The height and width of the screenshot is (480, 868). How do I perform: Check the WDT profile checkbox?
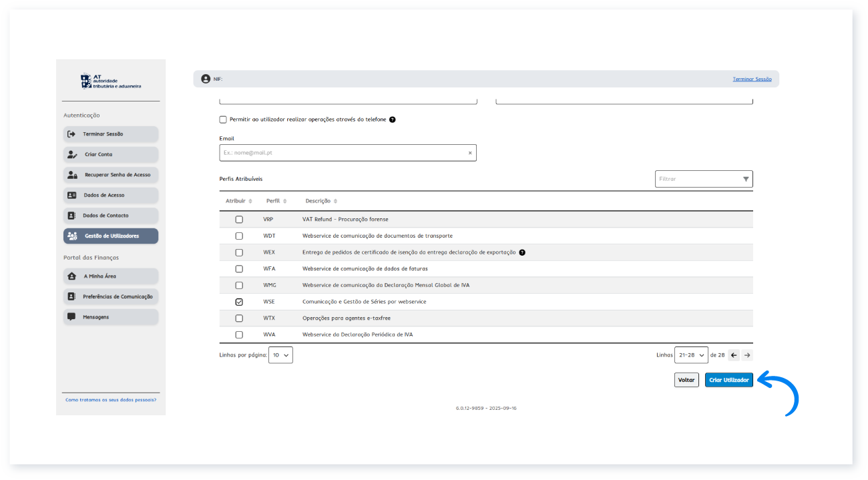239,236
